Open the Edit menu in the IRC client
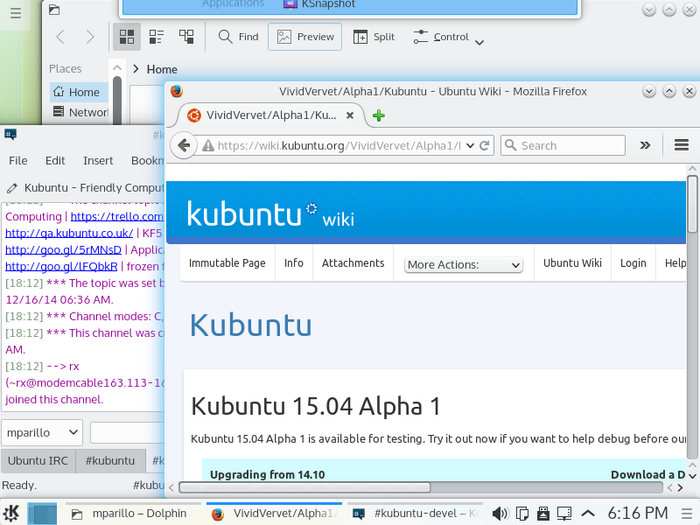Viewport: 700px width, 525px height. 55,160
